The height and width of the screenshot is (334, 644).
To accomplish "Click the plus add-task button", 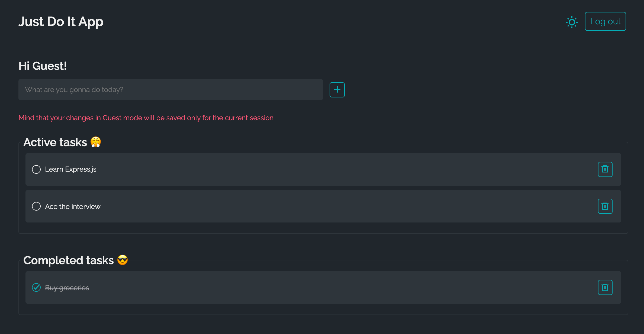I will tap(337, 90).
